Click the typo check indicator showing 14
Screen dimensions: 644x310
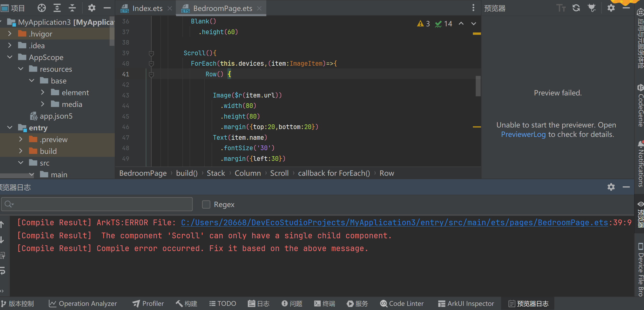point(443,24)
